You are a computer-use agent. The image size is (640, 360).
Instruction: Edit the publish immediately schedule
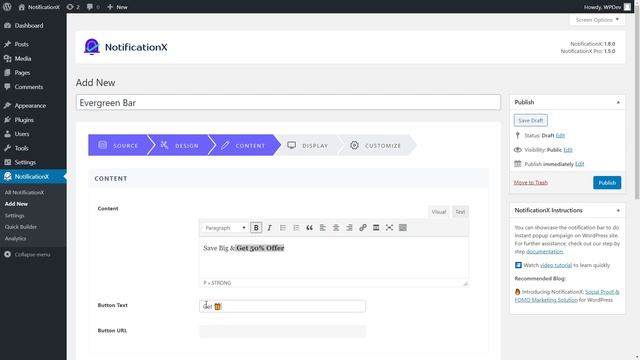click(x=579, y=164)
